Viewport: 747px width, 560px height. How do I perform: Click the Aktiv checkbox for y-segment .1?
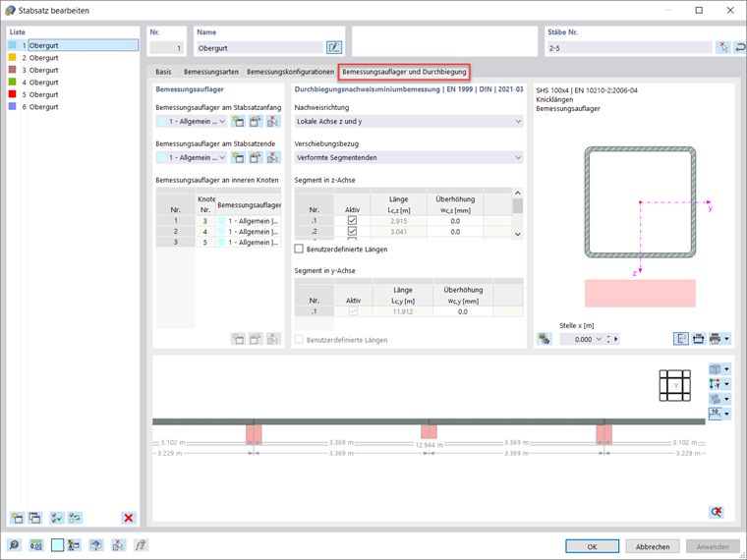click(353, 311)
